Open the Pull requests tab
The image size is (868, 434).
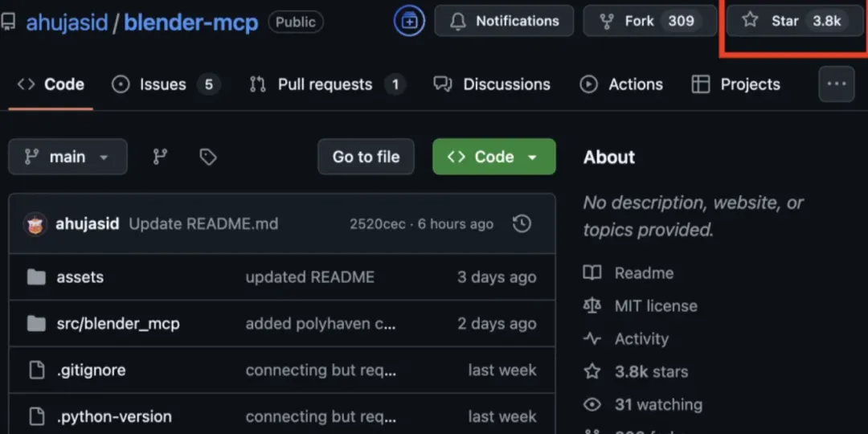point(328,84)
